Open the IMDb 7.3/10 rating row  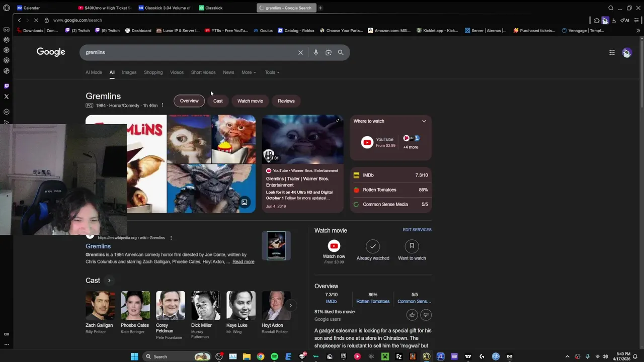click(x=390, y=175)
